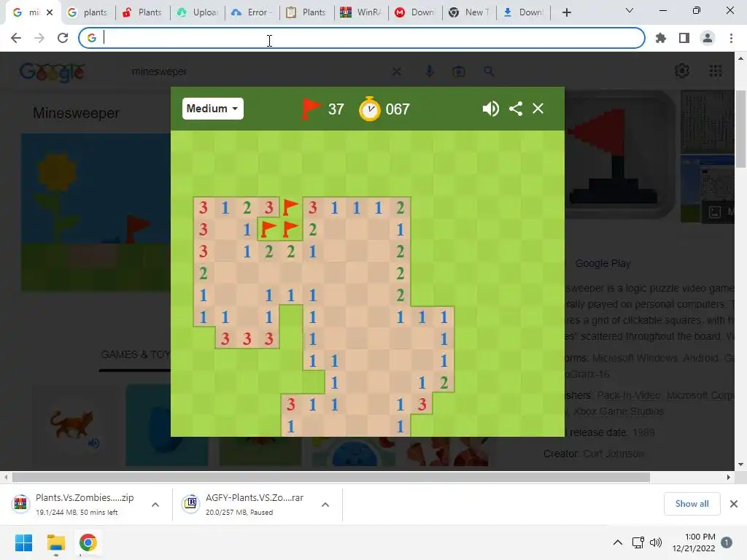
Task: Focus the Chrome address bar
Action: (362, 38)
